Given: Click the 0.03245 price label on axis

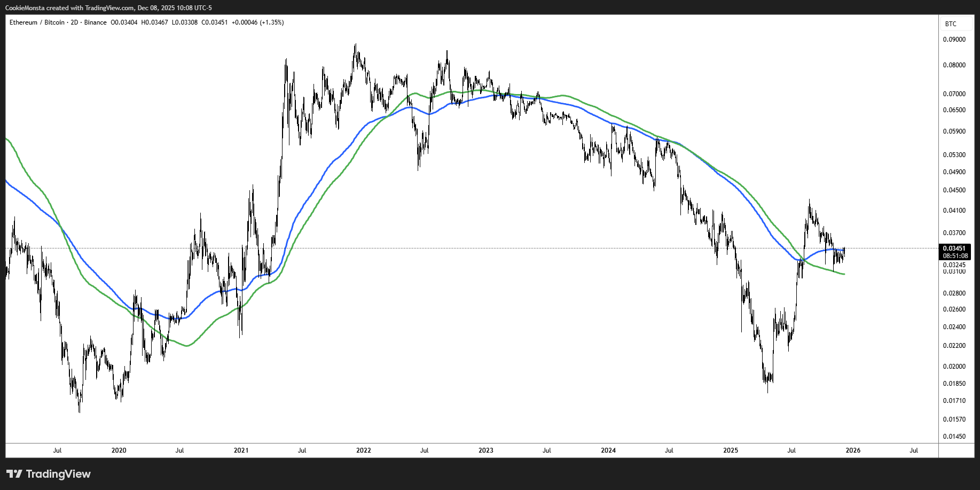Looking at the screenshot, I should click(x=954, y=265).
